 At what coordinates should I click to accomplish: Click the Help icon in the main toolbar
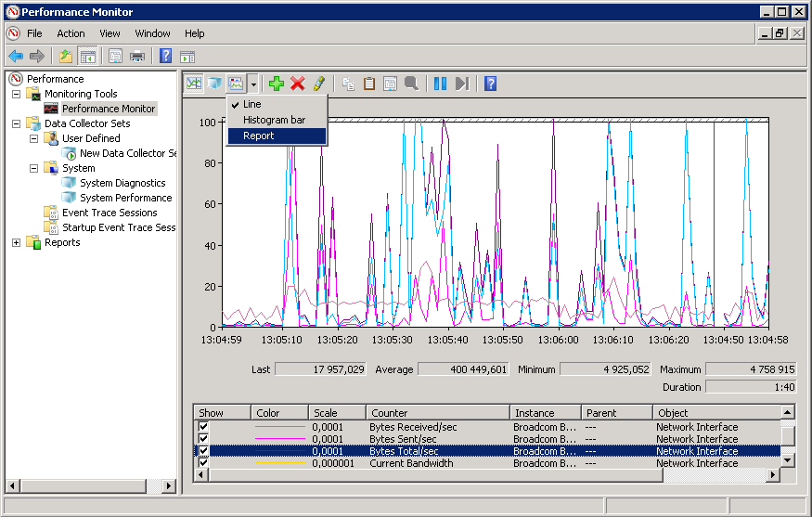tap(165, 56)
